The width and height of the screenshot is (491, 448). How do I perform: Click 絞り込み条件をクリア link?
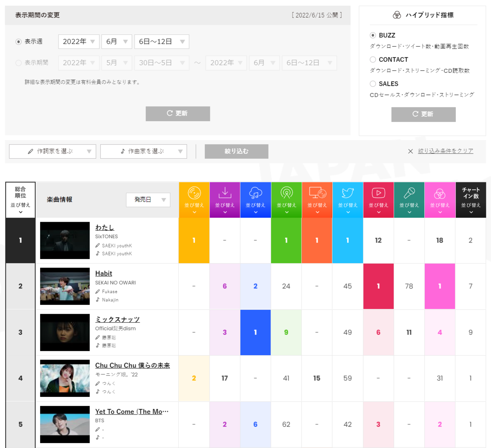446,151
